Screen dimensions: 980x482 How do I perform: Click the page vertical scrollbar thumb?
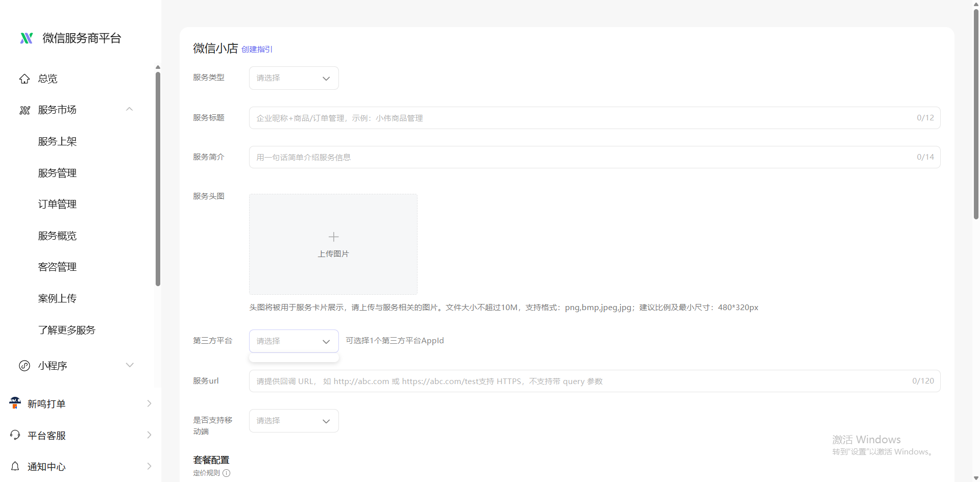pyautogui.click(x=976, y=114)
